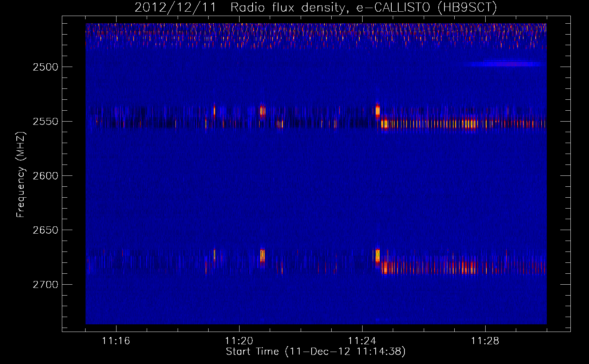Click the plot title '2012/12/11 Radio flux density'

[x=316, y=7]
